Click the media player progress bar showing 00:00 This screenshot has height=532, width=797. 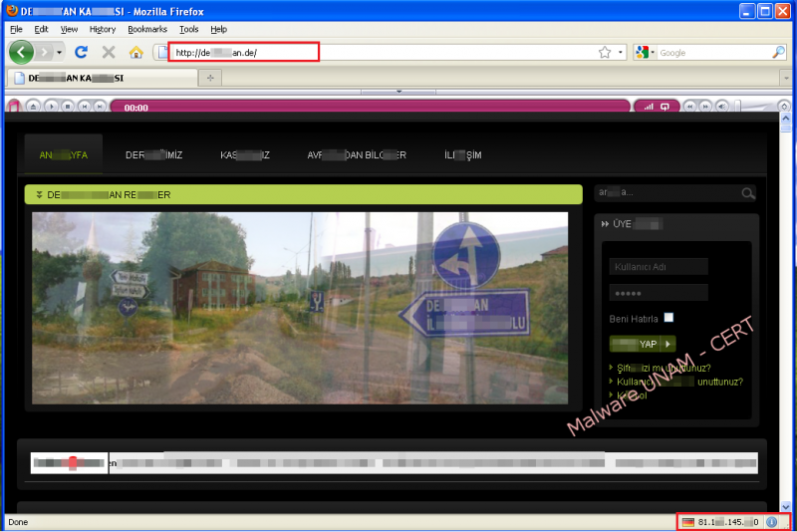point(369,107)
